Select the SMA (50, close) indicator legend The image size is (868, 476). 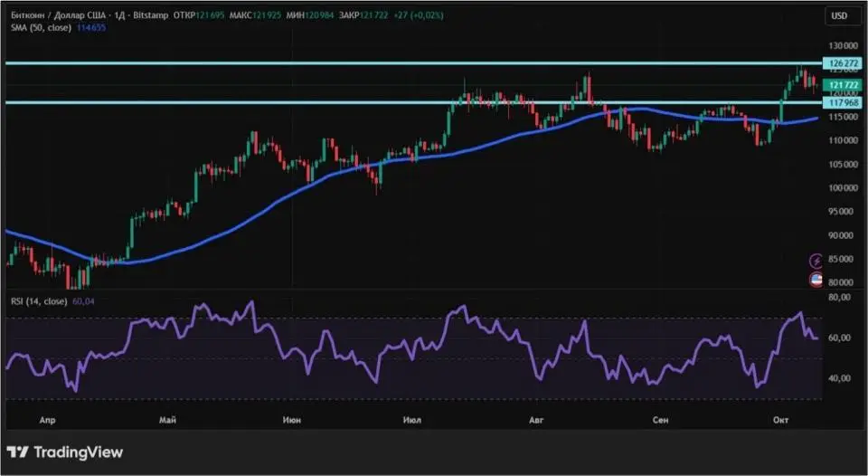pyautogui.click(x=41, y=28)
